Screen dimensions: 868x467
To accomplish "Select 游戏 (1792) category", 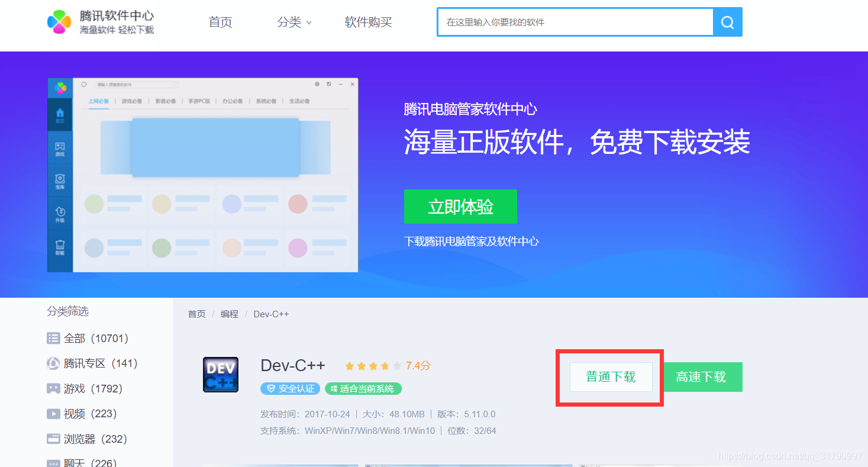I will pyautogui.click(x=85, y=389).
